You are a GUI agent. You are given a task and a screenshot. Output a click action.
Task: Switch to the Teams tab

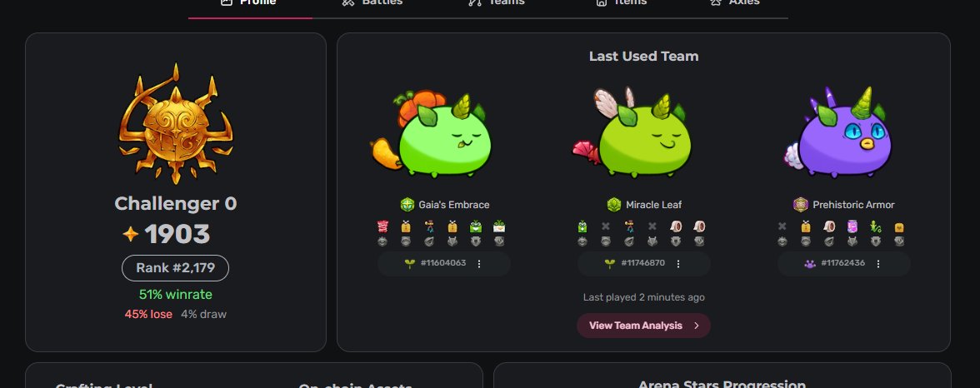pyautogui.click(x=497, y=2)
